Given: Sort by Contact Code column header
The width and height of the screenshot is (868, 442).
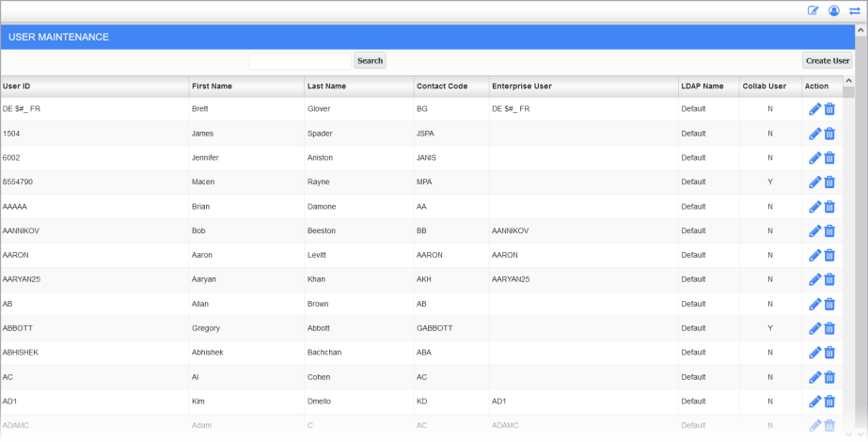Looking at the screenshot, I should 442,86.
